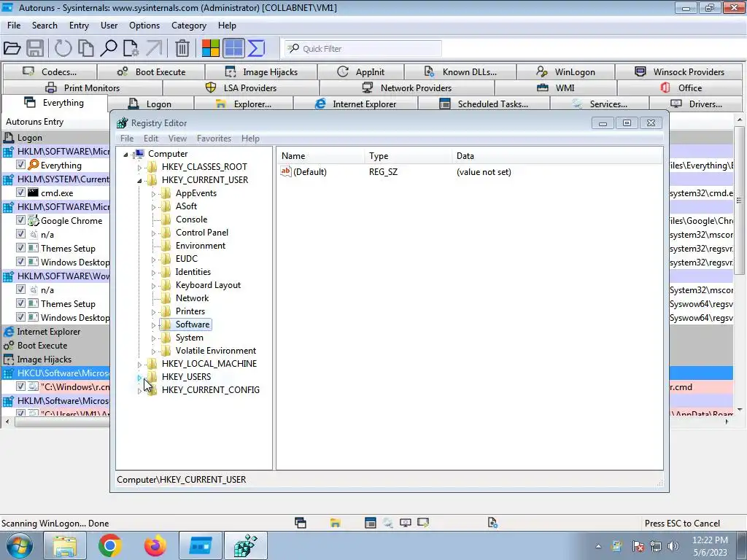Select the Volatile Environment registry key
747x560 pixels.
pos(215,351)
